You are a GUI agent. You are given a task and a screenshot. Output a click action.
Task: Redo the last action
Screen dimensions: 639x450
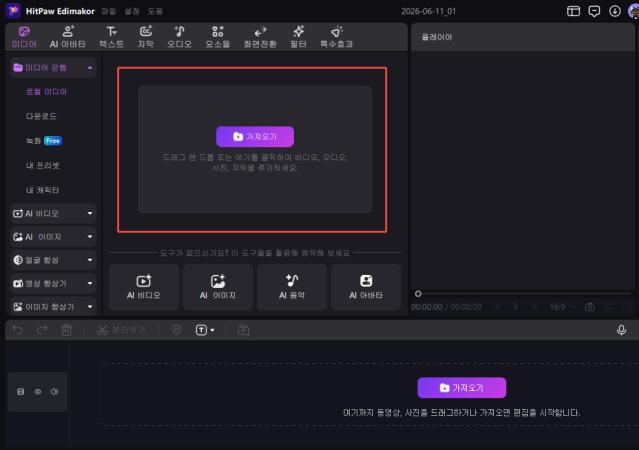[x=42, y=330]
